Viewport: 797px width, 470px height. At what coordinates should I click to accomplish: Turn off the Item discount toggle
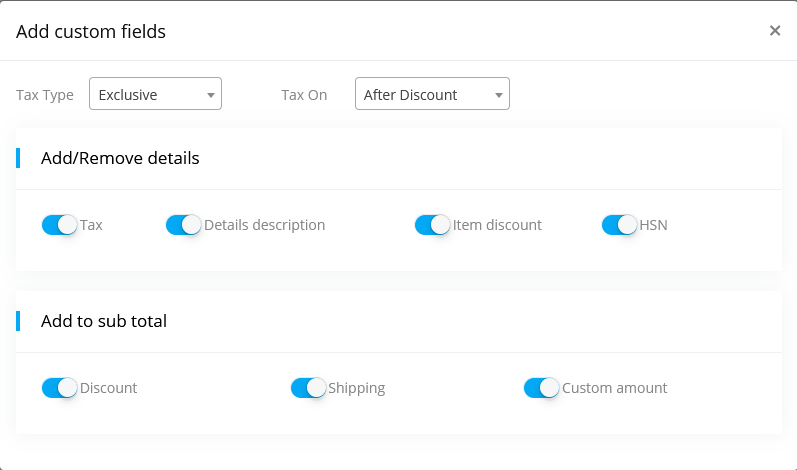click(x=432, y=225)
